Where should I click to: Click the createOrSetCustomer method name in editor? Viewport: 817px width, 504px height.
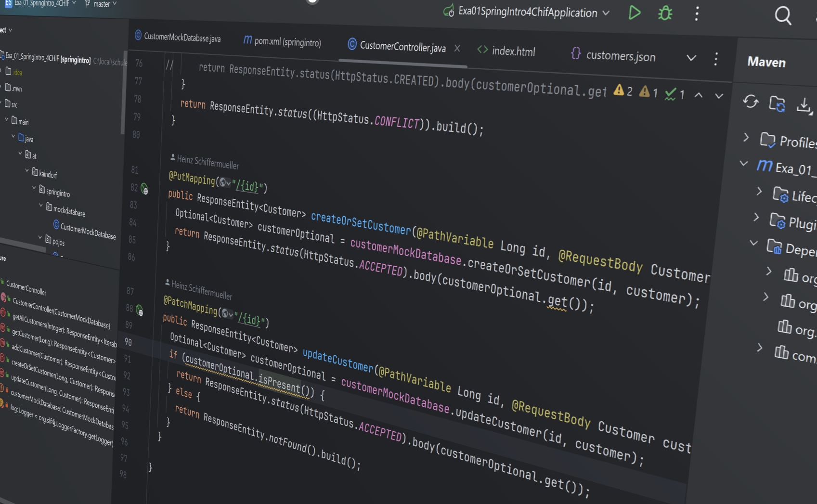(x=361, y=222)
